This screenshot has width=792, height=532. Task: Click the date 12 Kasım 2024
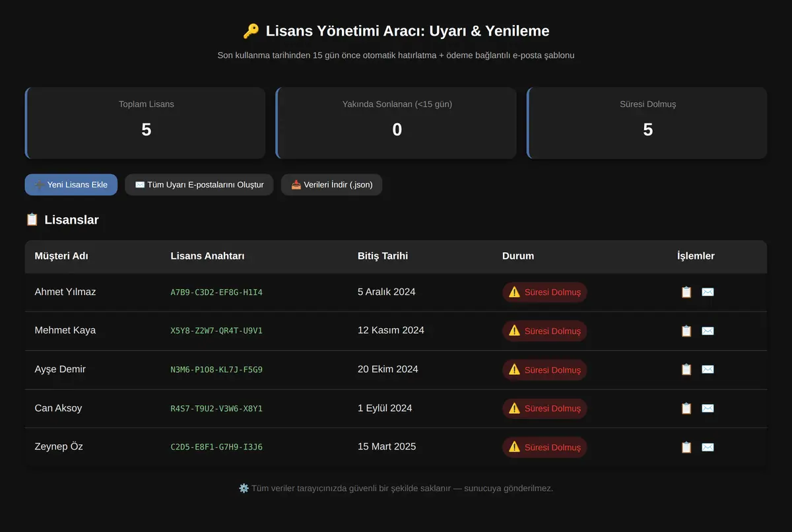click(391, 330)
